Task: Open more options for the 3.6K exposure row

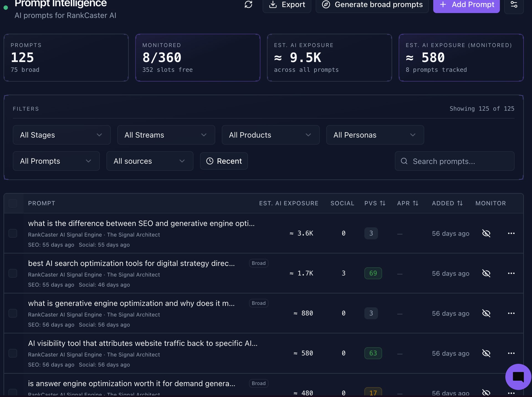Action: 511,233
